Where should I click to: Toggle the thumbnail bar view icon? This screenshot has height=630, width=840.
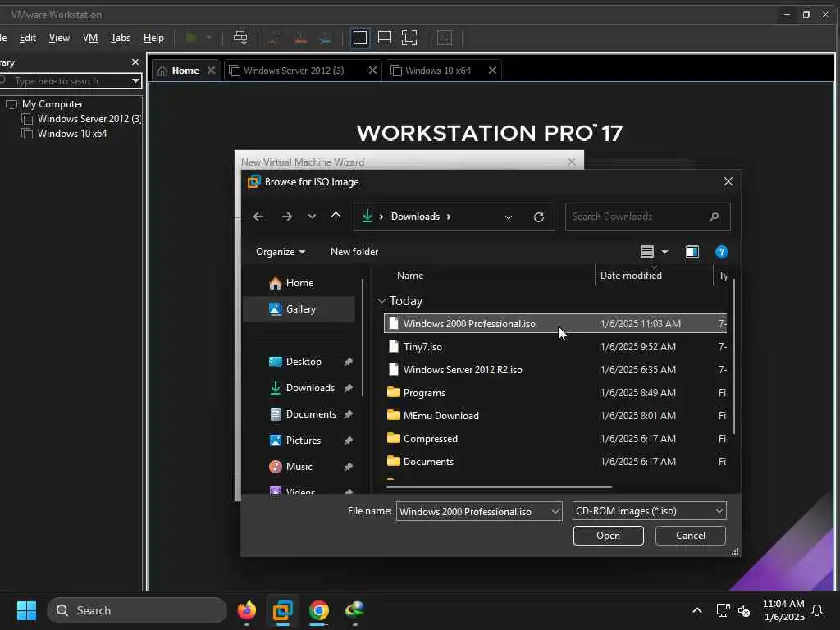(x=385, y=38)
